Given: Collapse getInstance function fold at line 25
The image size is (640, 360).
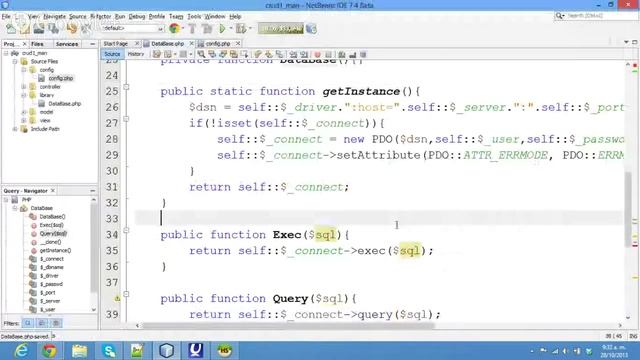Looking at the screenshot, I should tap(126, 87).
